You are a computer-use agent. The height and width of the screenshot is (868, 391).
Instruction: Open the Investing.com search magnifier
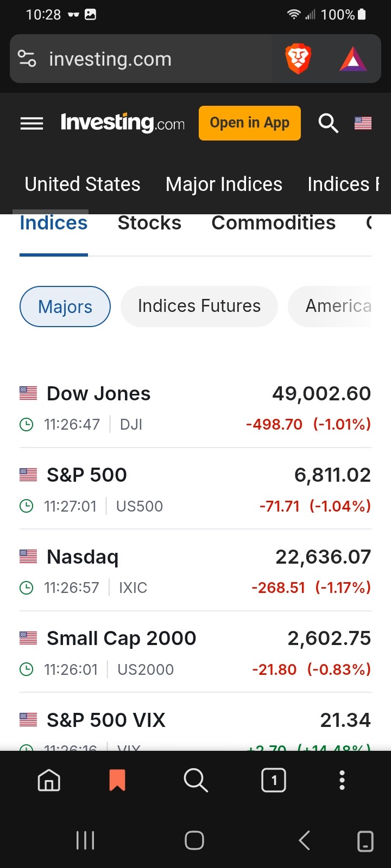click(x=328, y=124)
